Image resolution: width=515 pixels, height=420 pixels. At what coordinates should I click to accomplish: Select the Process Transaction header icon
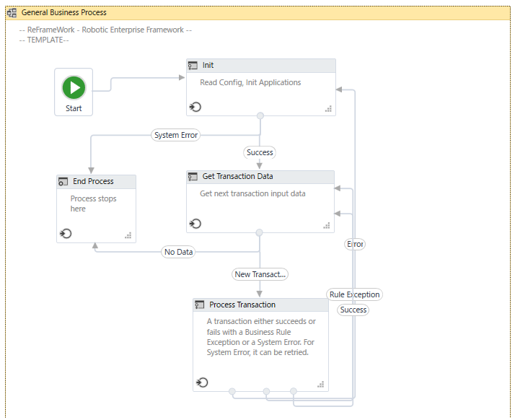(199, 305)
